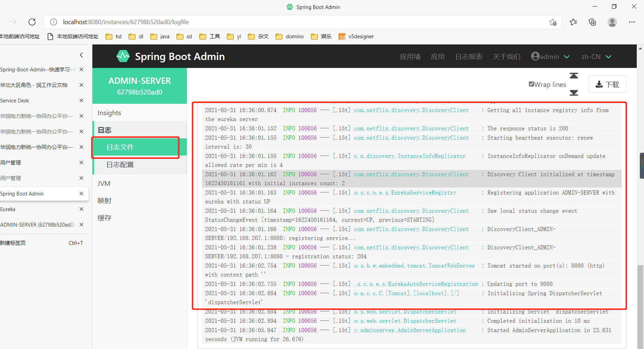Image resolution: width=644 pixels, height=349 pixels.
Task: Click the 下载 download button
Action: pos(607,84)
